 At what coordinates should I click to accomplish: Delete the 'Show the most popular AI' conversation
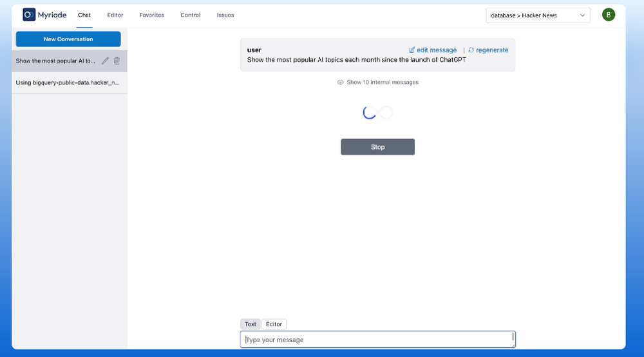tap(117, 61)
